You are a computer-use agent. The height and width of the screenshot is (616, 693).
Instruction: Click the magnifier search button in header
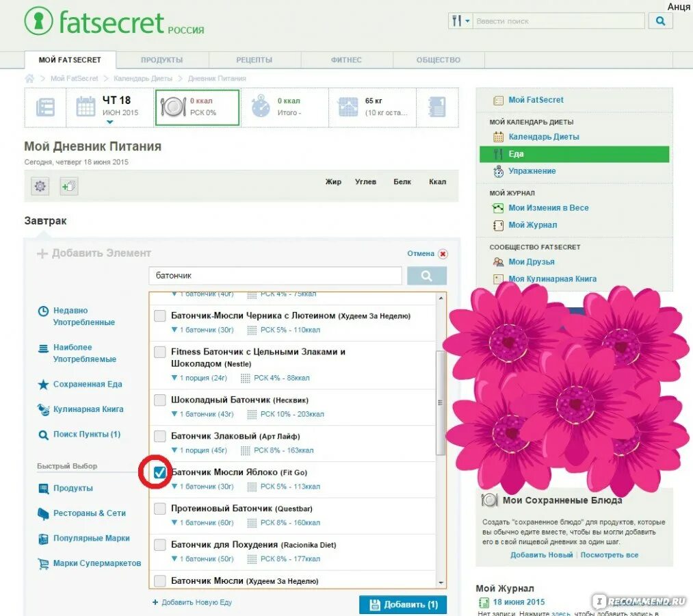[660, 21]
